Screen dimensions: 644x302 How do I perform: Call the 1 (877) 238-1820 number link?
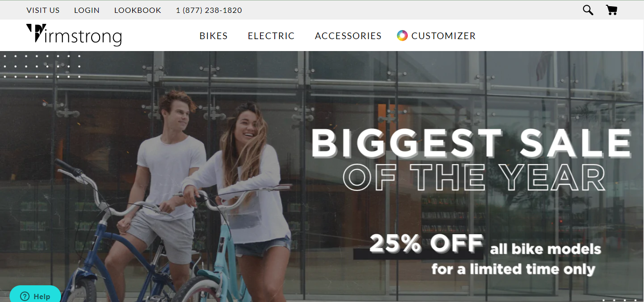(x=209, y=10)
